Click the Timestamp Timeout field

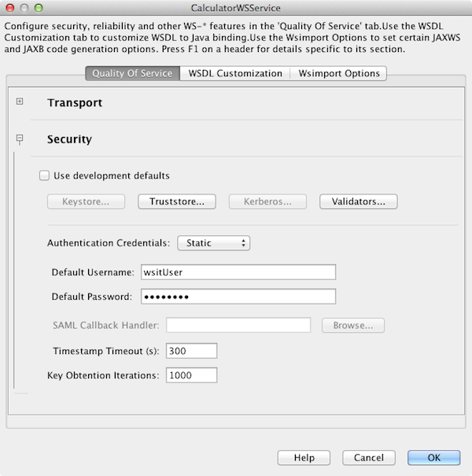pos(191,351)
